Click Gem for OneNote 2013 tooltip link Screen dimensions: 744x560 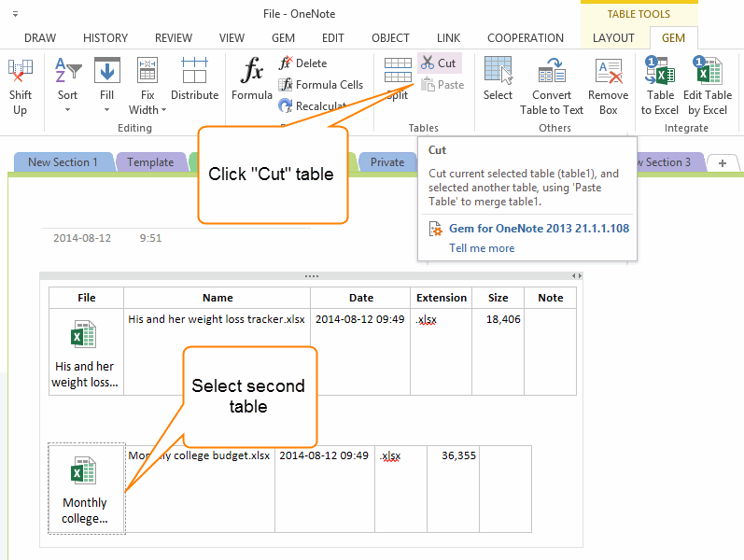click(x=539, y=229)
